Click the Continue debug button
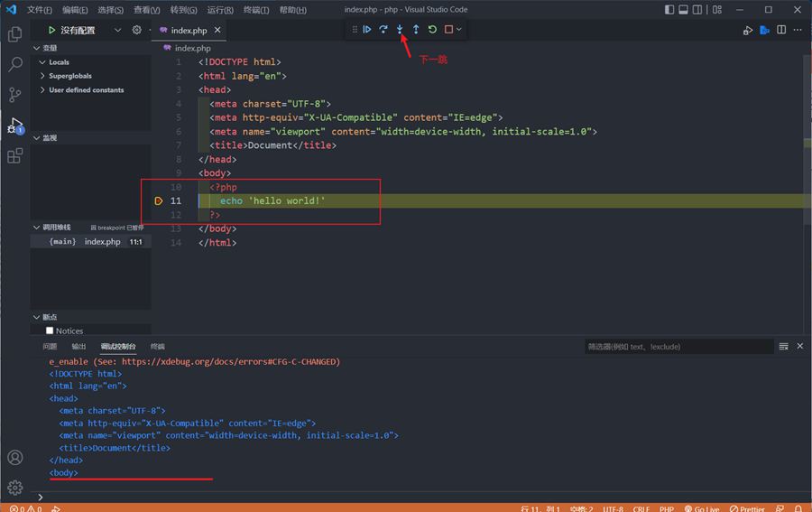The width and height of the screenshot is (812, 512). [x=367, y=30]
